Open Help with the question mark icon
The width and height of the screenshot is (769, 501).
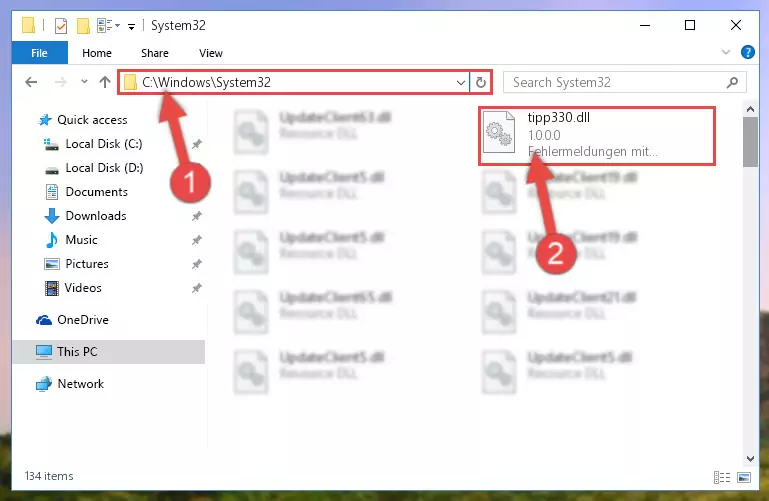click(x=747, y=52)
